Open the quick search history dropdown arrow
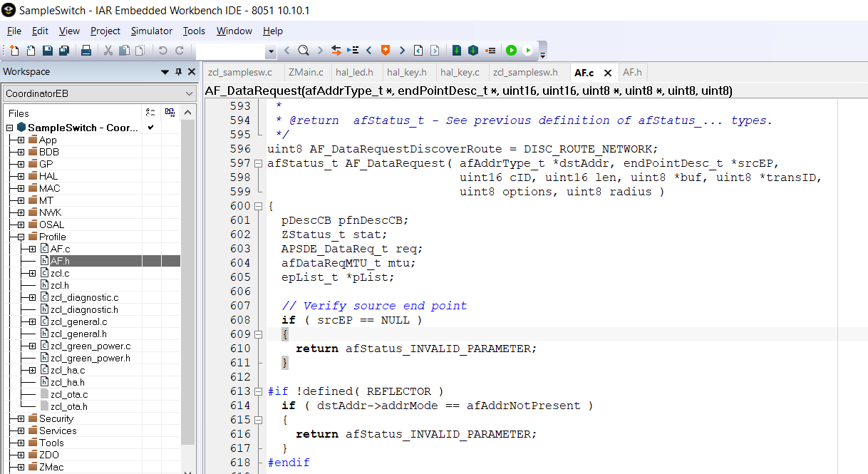The height and width of the screenshot is (474, 868). coord(271,51)
